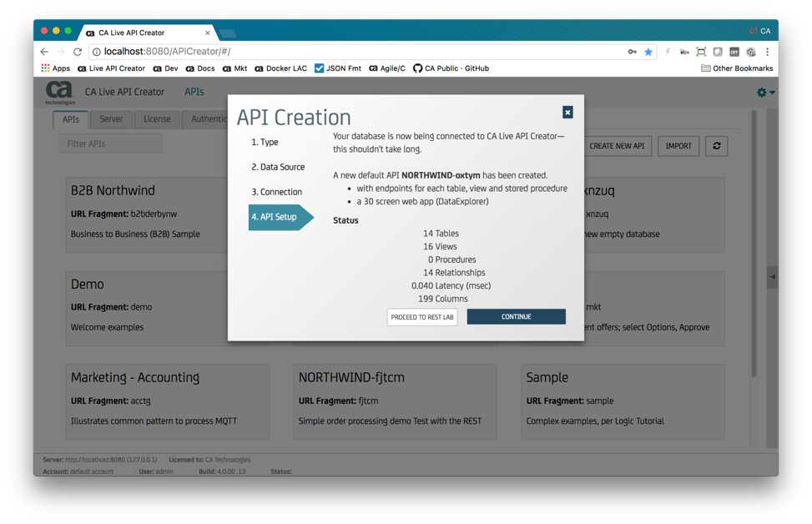Open the Dev bookmark
The width and height of the screenshot is (812, 524).
[x=166, y=68]
